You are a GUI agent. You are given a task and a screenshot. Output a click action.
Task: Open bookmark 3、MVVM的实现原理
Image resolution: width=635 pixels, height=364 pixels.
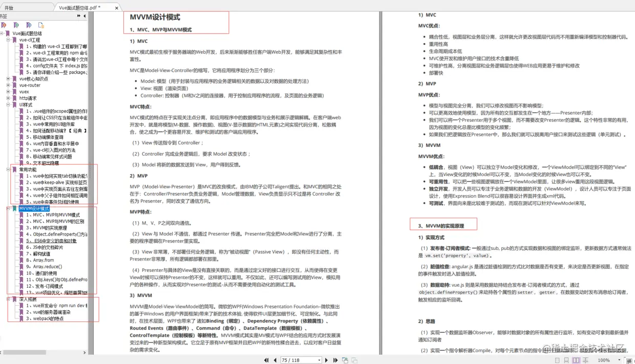coord(46,228)
